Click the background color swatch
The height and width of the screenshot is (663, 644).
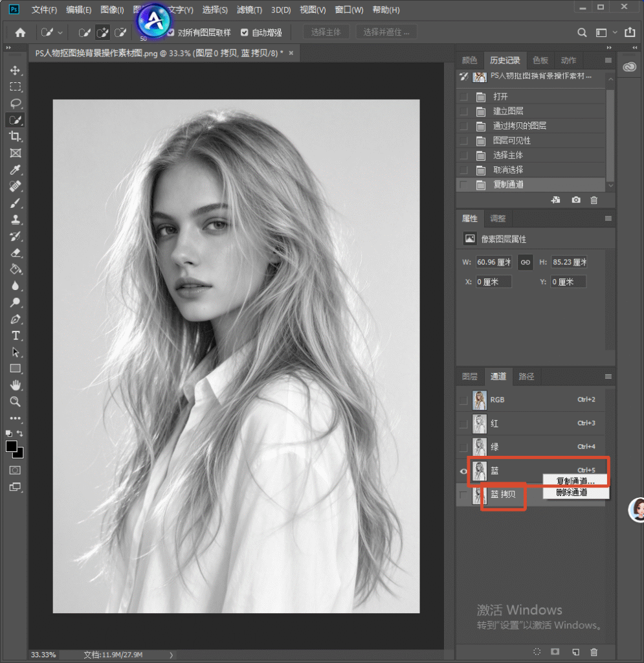click(x=19, y=454)
